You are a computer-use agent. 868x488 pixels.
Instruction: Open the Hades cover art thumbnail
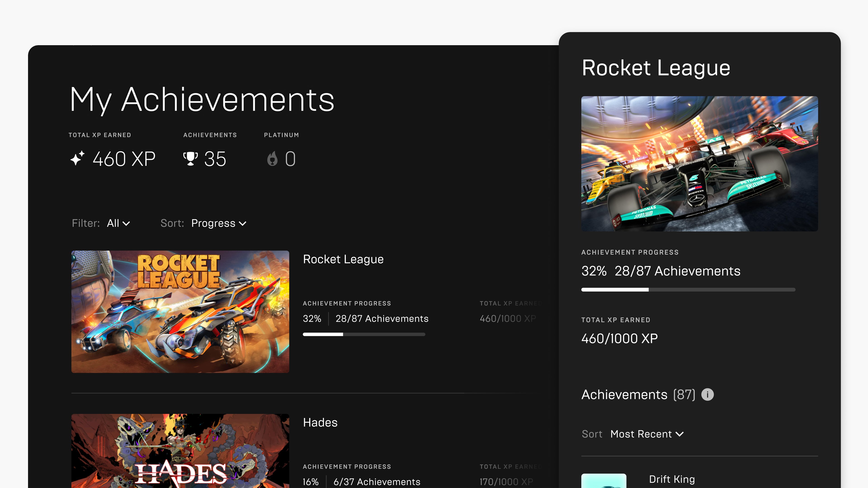[x=180, y=451]
